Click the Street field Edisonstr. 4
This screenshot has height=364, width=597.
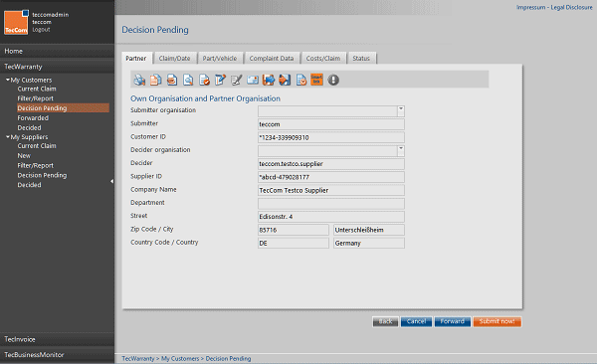point(331,217)
